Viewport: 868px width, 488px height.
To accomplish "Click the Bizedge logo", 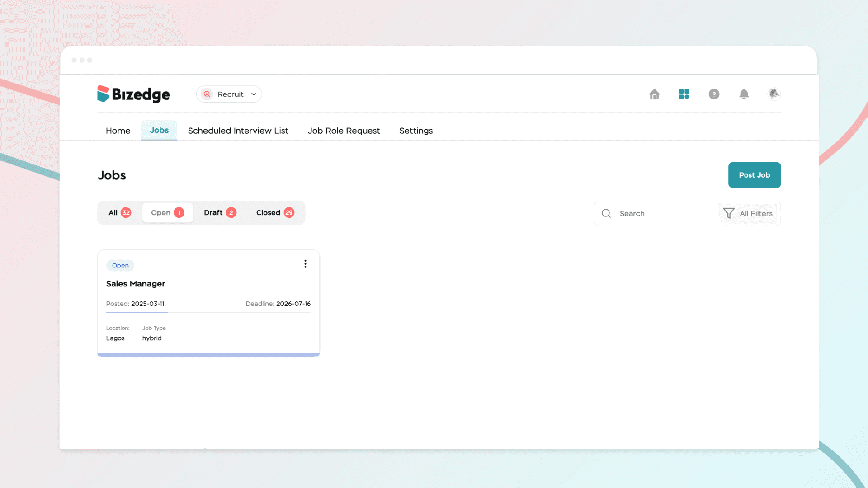I will (133, 94).
